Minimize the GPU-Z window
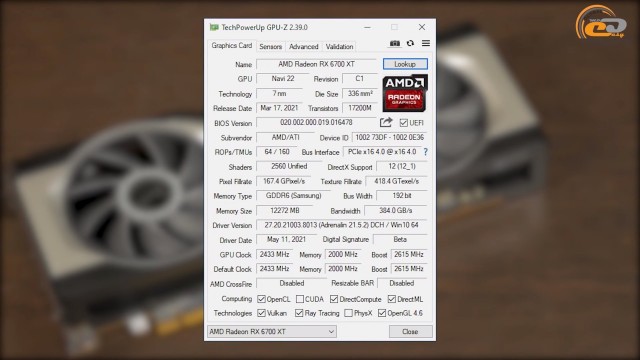The height and width of the screenshot is (360, 640). (x=367, y=27)
